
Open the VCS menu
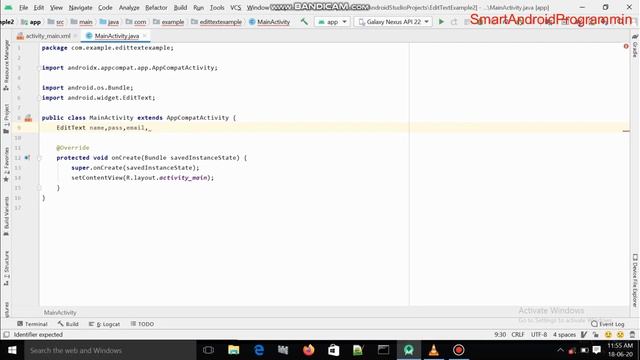click(236, 7)
